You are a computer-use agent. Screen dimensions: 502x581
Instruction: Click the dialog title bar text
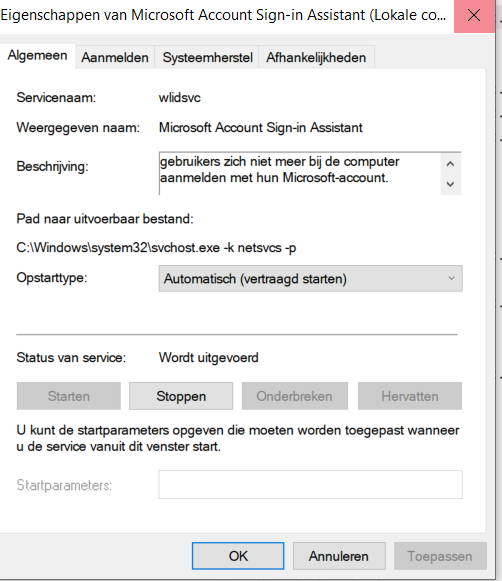[223, 15]
